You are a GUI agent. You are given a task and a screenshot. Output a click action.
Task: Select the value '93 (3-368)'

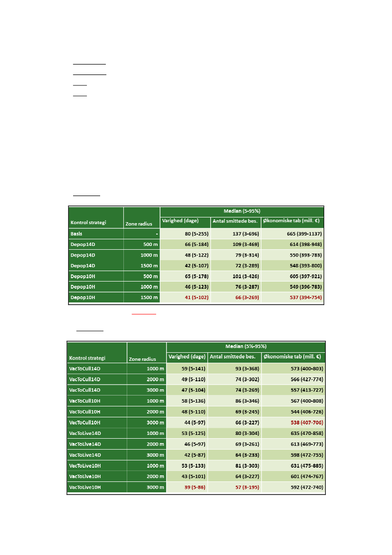(247, 369)
